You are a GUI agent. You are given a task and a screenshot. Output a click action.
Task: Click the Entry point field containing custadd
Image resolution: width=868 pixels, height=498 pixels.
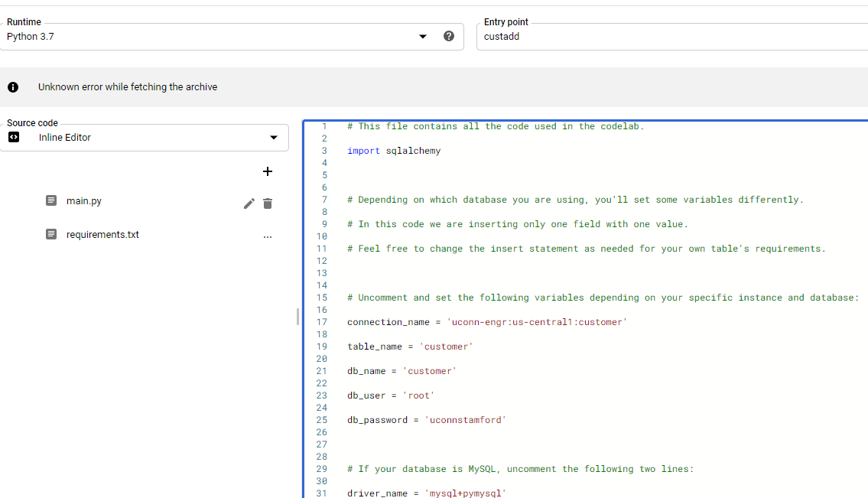click(x=672, y=37)
